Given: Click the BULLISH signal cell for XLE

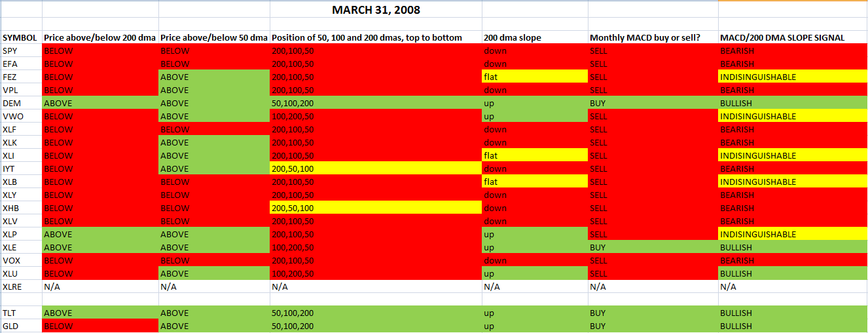Looking at the screenshot, I should [x=792, y=247].
